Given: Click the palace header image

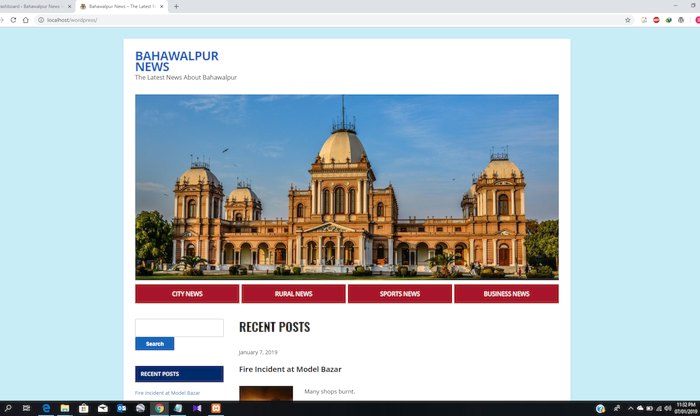Looking at the screenshot, I should coord(347,187).
